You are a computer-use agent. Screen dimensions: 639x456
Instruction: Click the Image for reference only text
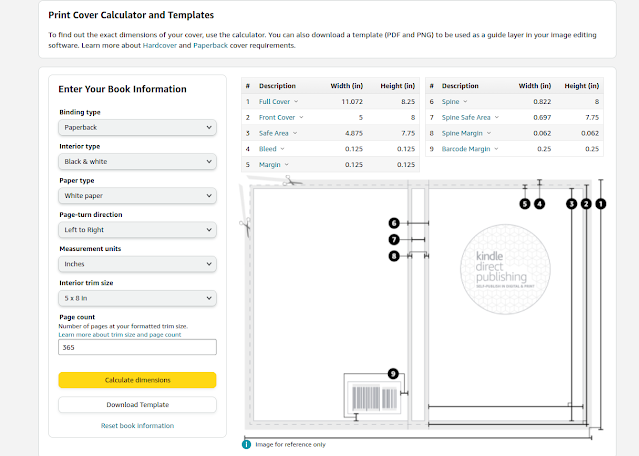(x=291, y=445)
